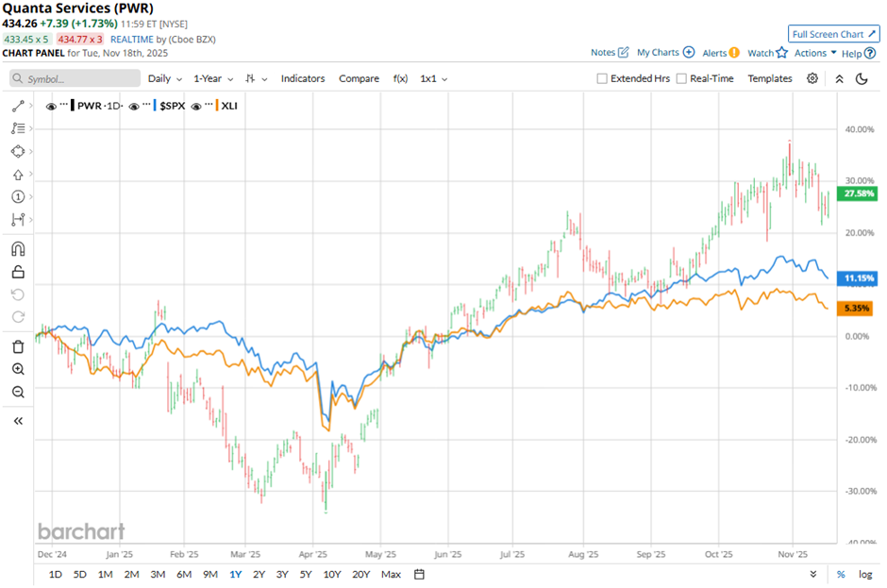
Task: Expand the bottom double-chevron panel
Action: point(812,575)
